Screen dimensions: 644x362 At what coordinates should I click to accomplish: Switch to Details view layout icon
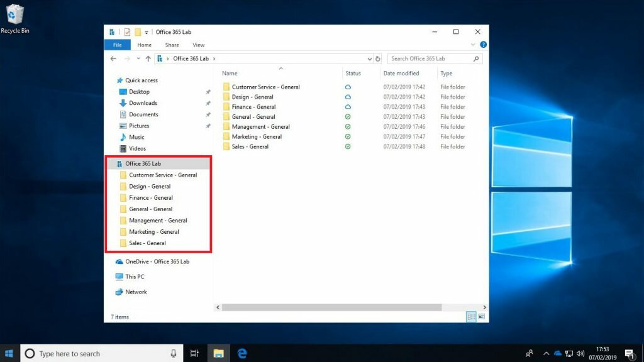coord(471,317)
